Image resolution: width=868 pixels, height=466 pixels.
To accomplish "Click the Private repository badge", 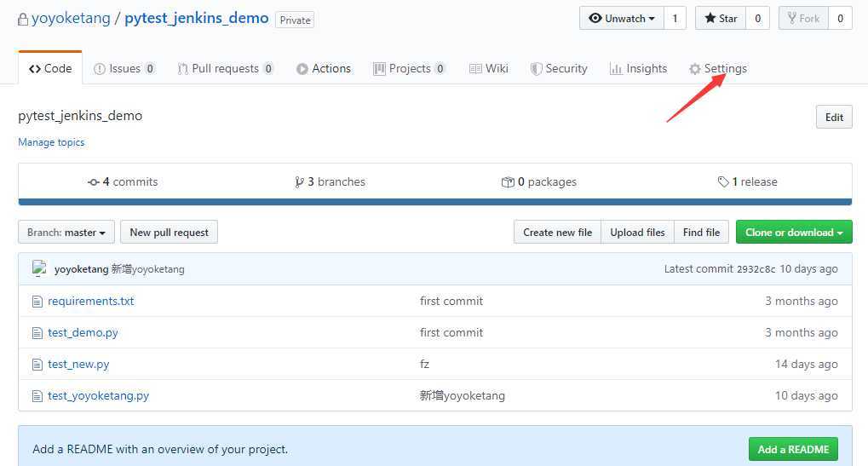I will [295, 20].
